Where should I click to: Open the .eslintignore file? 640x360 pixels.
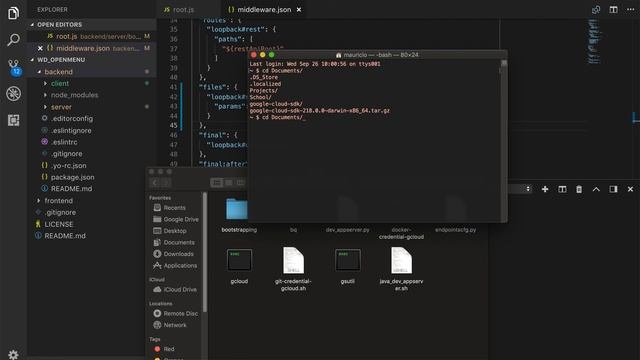[71, 131]
